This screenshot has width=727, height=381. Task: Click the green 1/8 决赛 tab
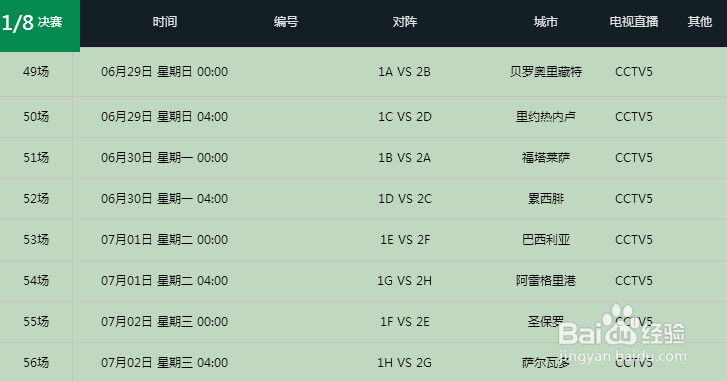point(40,25)
